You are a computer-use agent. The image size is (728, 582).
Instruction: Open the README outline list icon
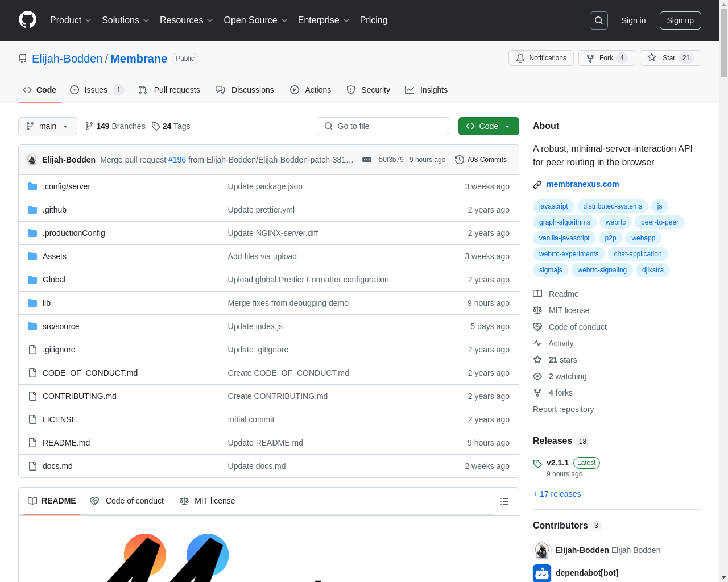pyautogui.click(x=504, y=501)
